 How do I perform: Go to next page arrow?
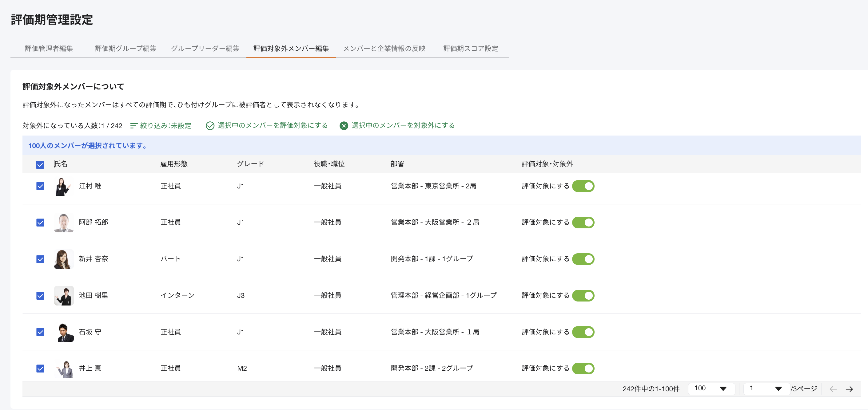(x=850, y=389)
